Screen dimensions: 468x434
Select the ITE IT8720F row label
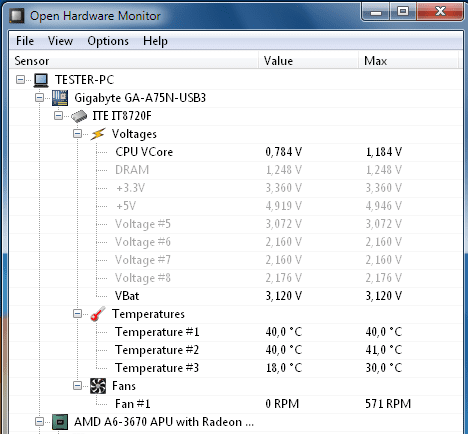tap(122, 116)
